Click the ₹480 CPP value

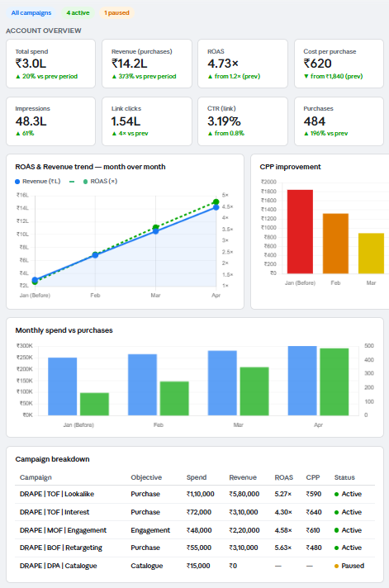314,548
